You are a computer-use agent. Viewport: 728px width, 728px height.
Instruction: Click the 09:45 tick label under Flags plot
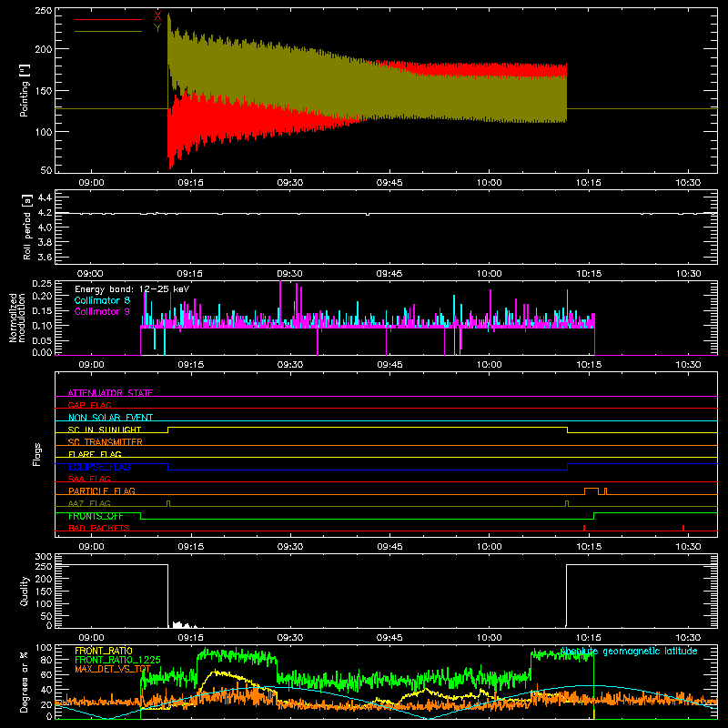point(389,547)
